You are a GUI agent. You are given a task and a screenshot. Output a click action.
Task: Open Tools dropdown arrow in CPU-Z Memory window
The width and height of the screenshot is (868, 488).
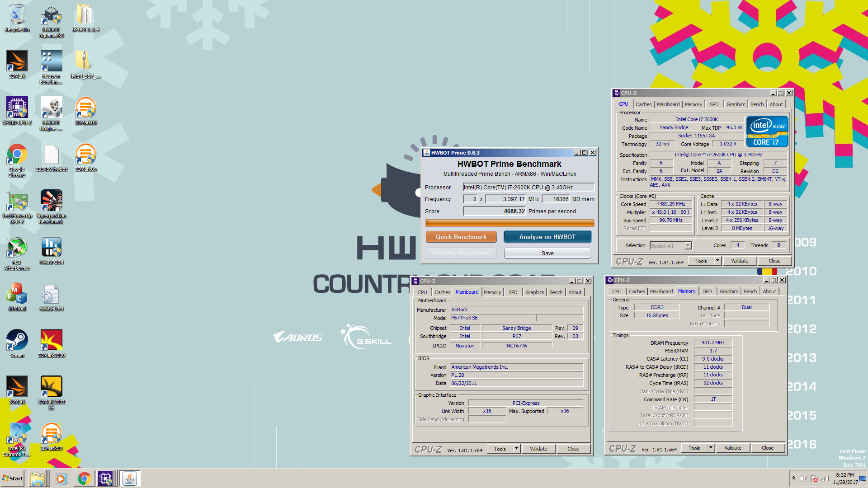pyautogui.click(x=711, y=448)
